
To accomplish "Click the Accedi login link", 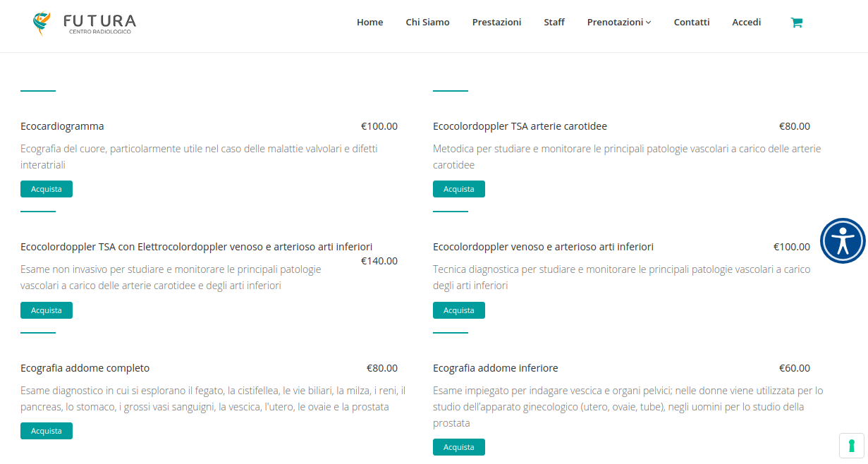I will pyautogui.click(x=746, y=23).
